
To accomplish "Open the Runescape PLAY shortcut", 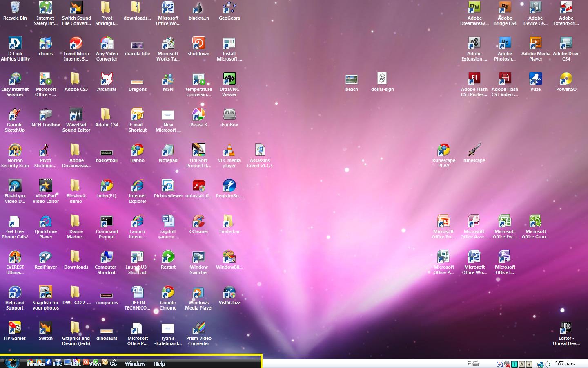I will click(x=444, y=156).
